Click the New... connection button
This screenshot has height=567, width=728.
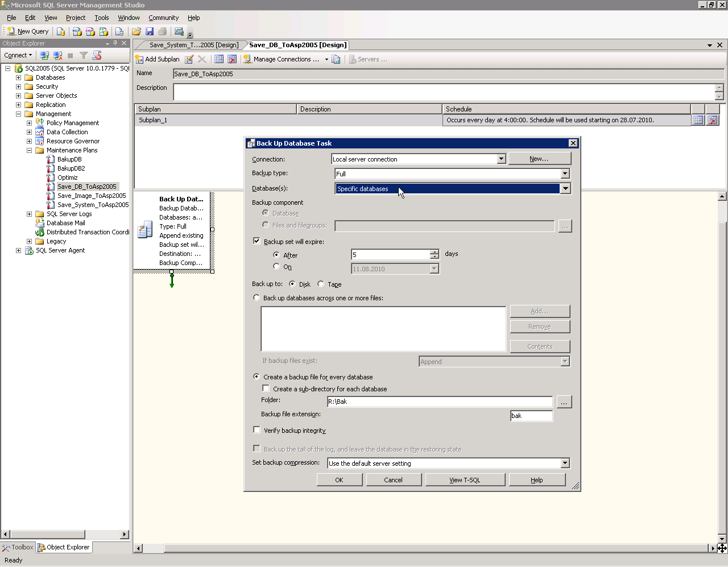[x=539, y=159]
